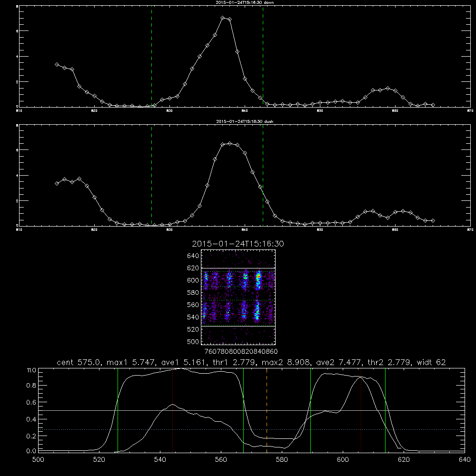The image size is (476, 476).
Task: Click the '560' label on the bottom plot x-axis
Action: [221, 460]
